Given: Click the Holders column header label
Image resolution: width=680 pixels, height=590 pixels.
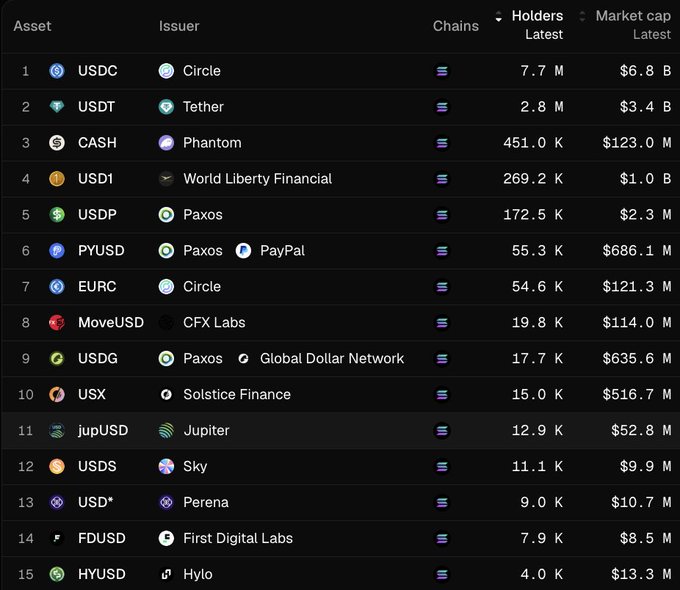Looking at the screenshot, I should pyautogui.click(x=537, y=16).
